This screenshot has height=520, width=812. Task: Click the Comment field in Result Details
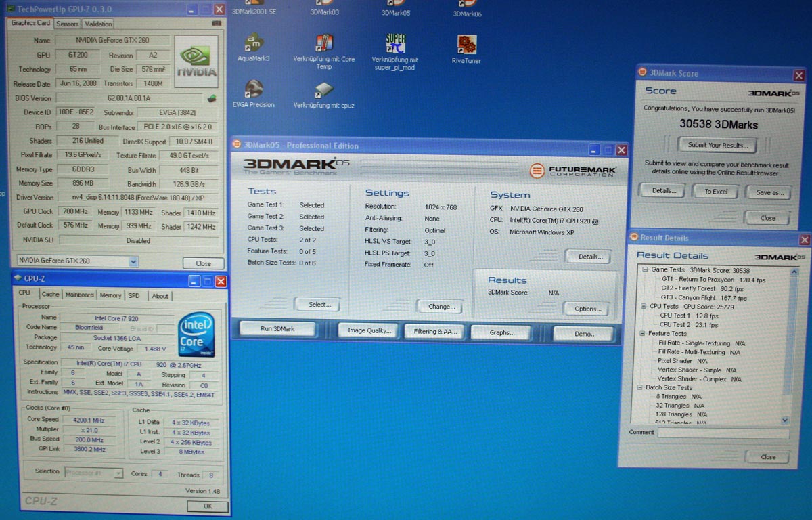click(723, 433)
